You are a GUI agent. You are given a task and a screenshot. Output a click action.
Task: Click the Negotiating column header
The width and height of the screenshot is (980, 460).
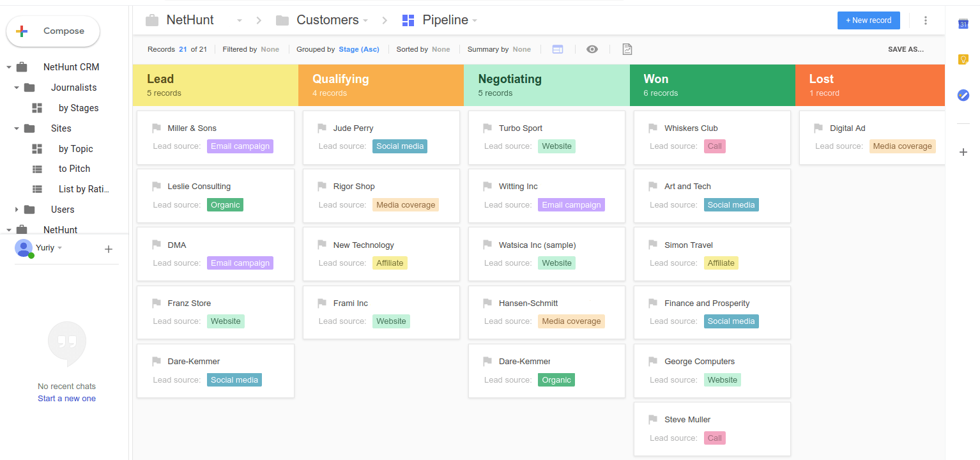coord(547,85)
